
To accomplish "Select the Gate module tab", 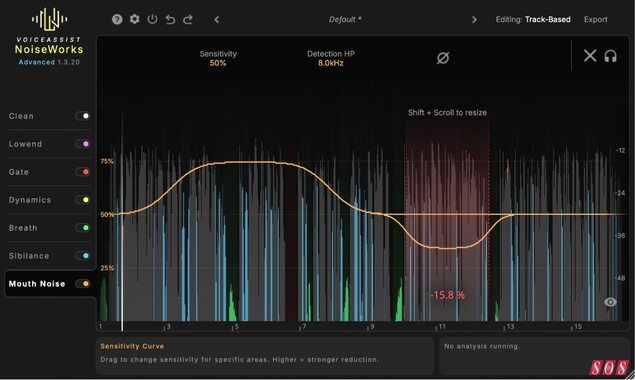I will point(19,172).
